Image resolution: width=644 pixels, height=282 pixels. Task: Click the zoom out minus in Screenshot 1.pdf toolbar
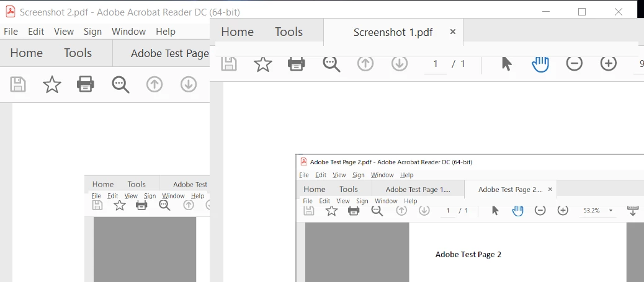(574, 64)
